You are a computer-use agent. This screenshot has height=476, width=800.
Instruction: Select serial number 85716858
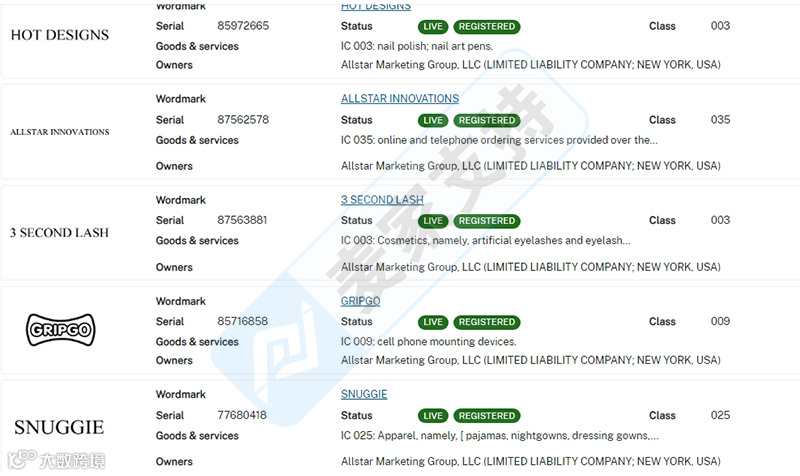point(242,321)
